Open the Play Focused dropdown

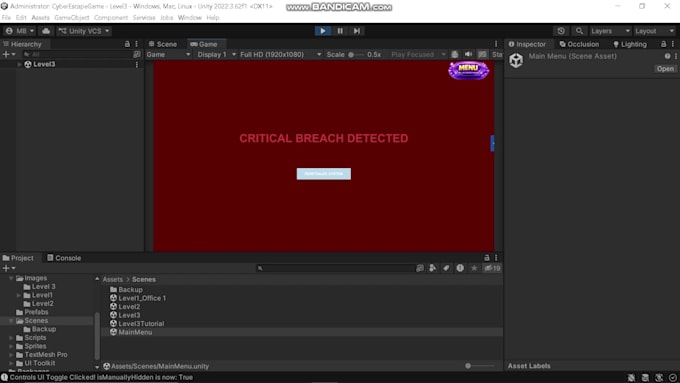pos(418,54)
